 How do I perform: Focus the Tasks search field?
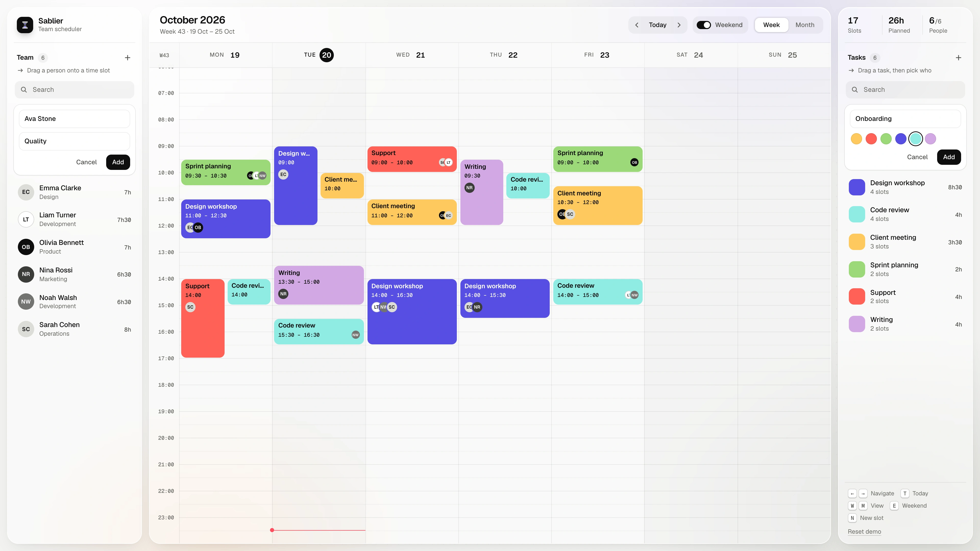tap(905, 90)
